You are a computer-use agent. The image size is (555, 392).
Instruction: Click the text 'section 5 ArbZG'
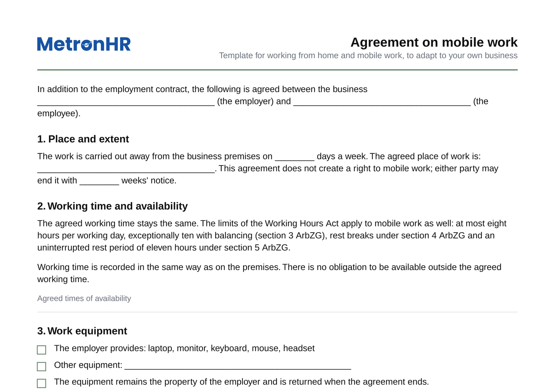256,248
